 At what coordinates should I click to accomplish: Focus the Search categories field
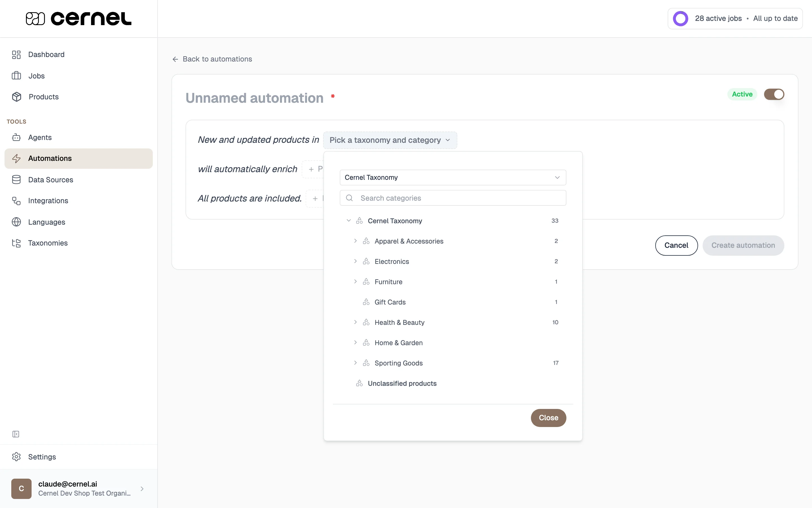(x=453, y=198)
